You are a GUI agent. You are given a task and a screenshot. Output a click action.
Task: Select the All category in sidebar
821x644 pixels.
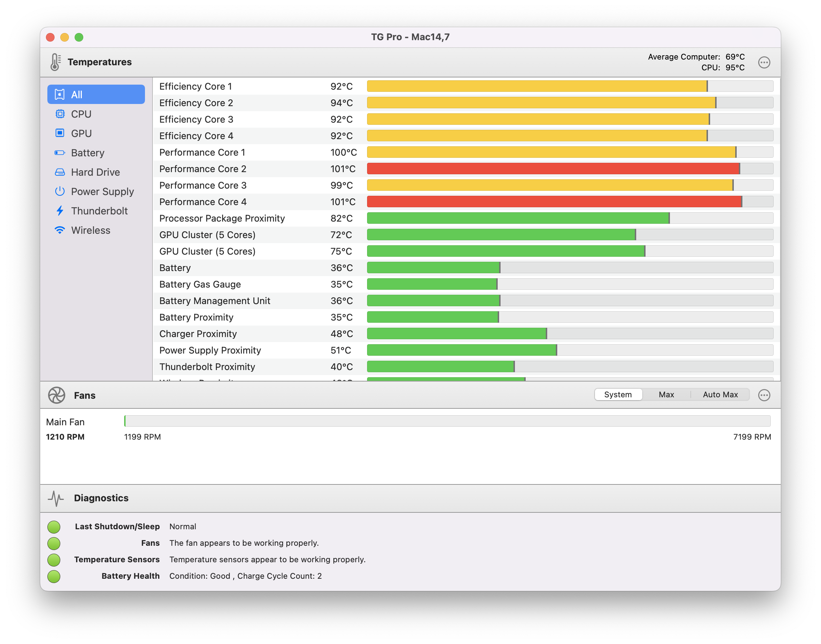click(x=96, y=94)
